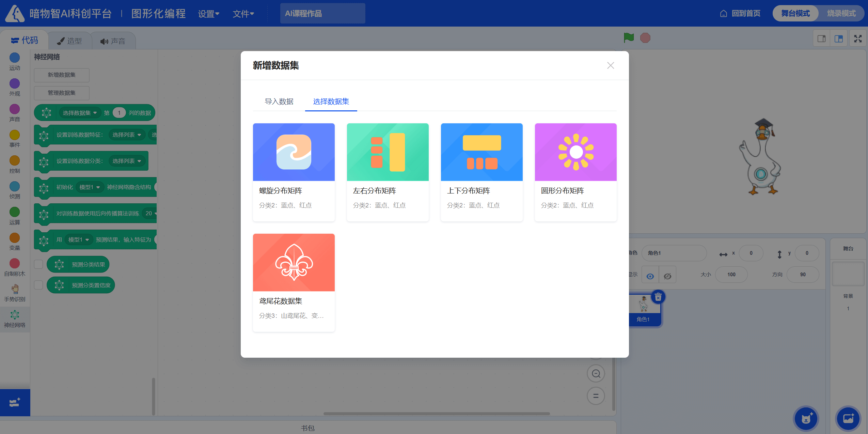The image size is (868, 434).
Task: Switch to 烧录模式 burn mode
Action: [841, 13]
